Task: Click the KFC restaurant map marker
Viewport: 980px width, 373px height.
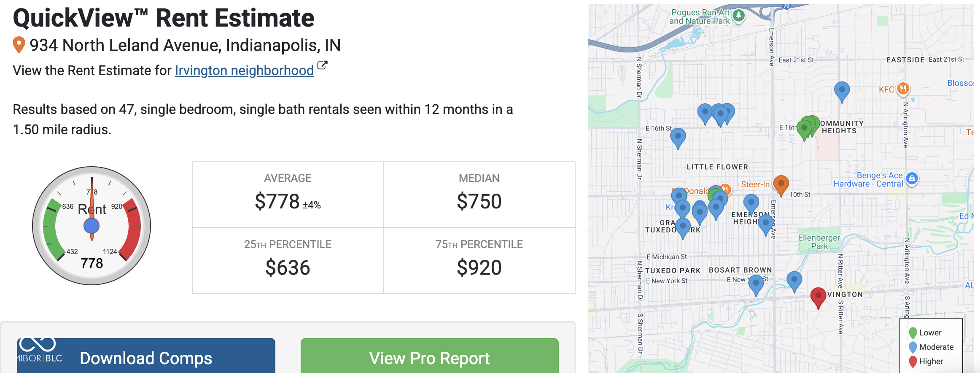Action: pos(902,89)
